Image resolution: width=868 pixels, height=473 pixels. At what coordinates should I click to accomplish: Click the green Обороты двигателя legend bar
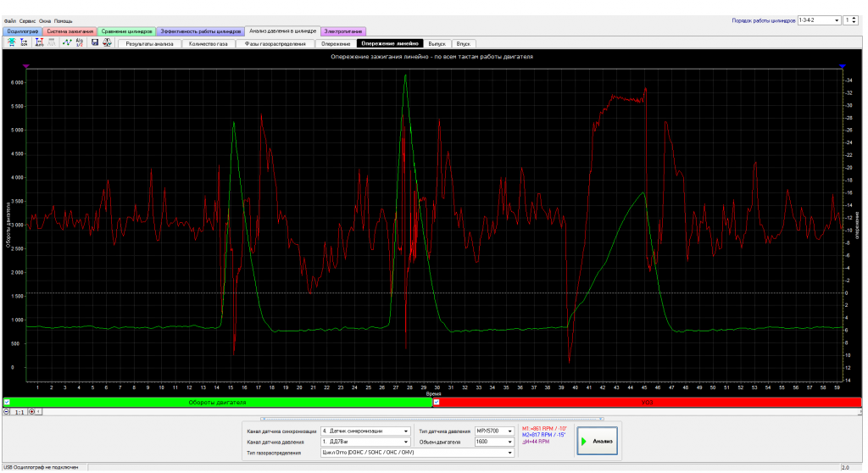coord(218,403)
